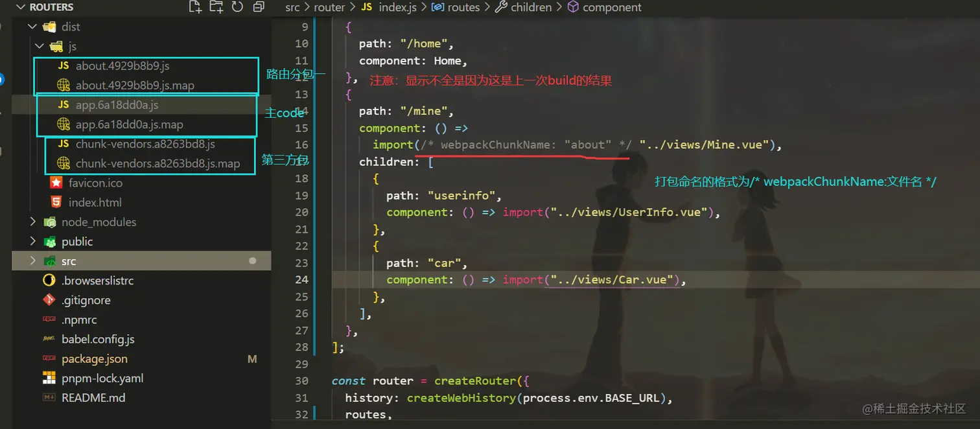This screenshot has height=429, width=980.
Task: Open index.html in the file tree
Action: [95, 202]
